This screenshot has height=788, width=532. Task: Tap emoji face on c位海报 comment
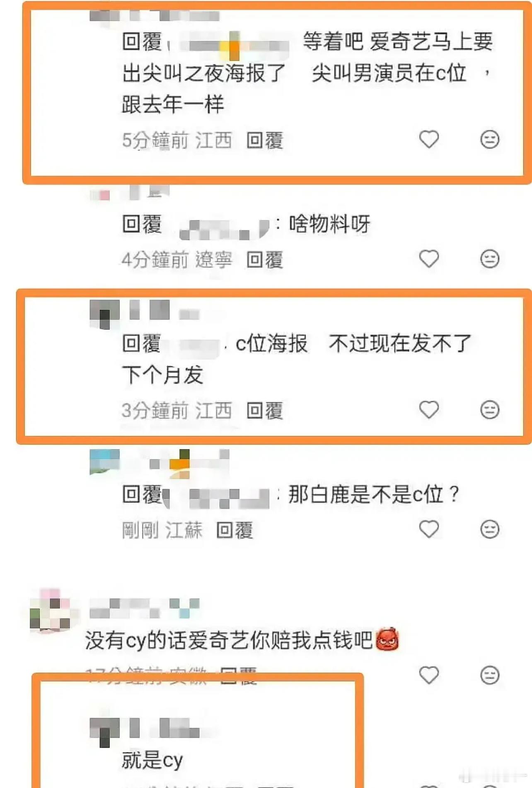click(x=490, y=410)
